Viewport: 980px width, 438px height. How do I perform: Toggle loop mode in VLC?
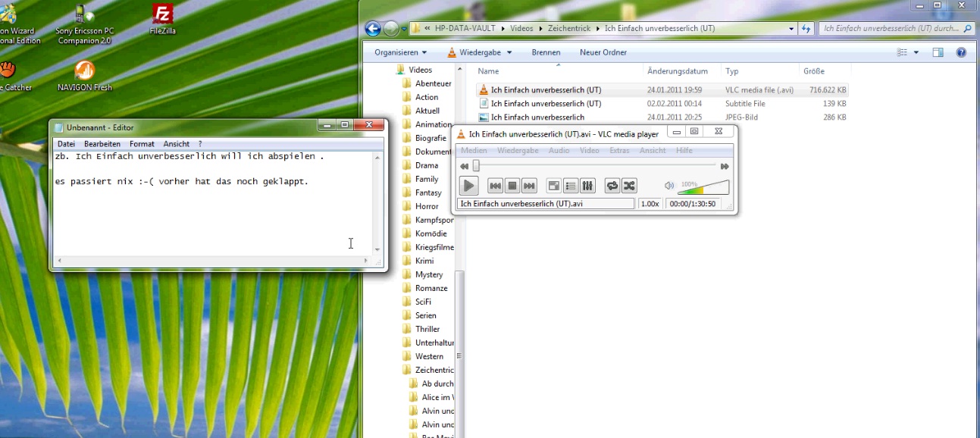coord(612,186)
